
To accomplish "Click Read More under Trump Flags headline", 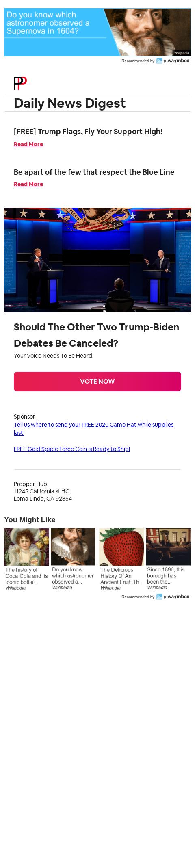I will click(28, 144).
